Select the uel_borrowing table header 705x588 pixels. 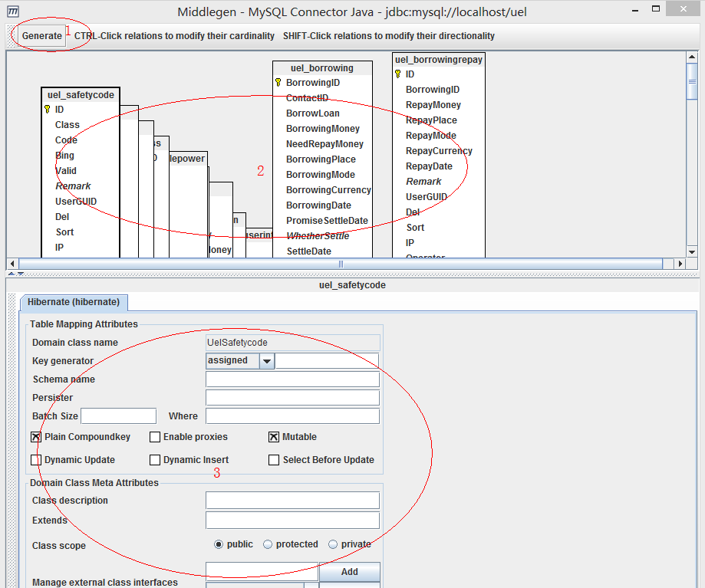click(x=322, y=68)
